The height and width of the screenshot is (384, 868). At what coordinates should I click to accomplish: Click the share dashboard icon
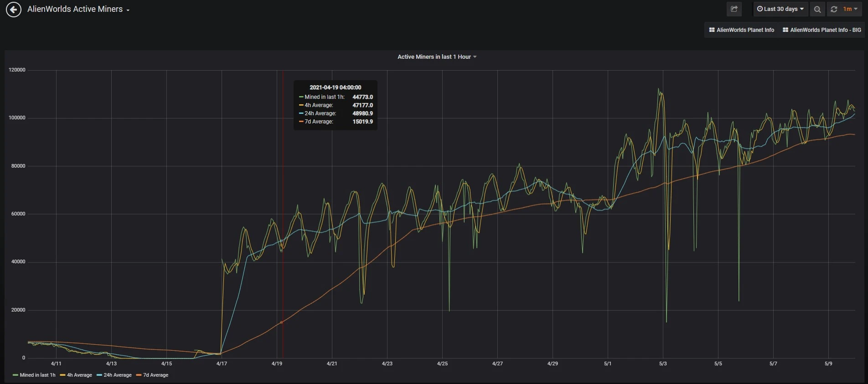(x=734, y=9)
